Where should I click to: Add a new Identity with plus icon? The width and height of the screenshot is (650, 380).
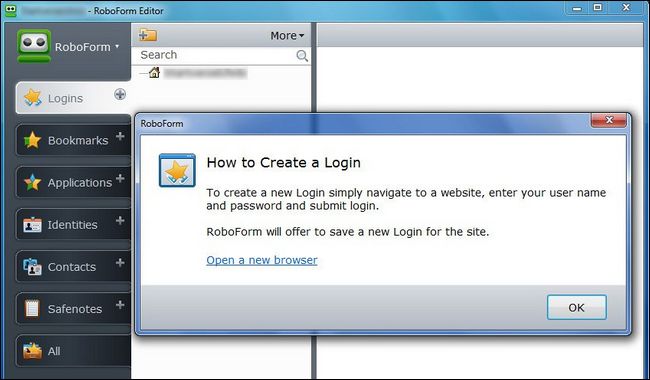(x=120, y=220)
